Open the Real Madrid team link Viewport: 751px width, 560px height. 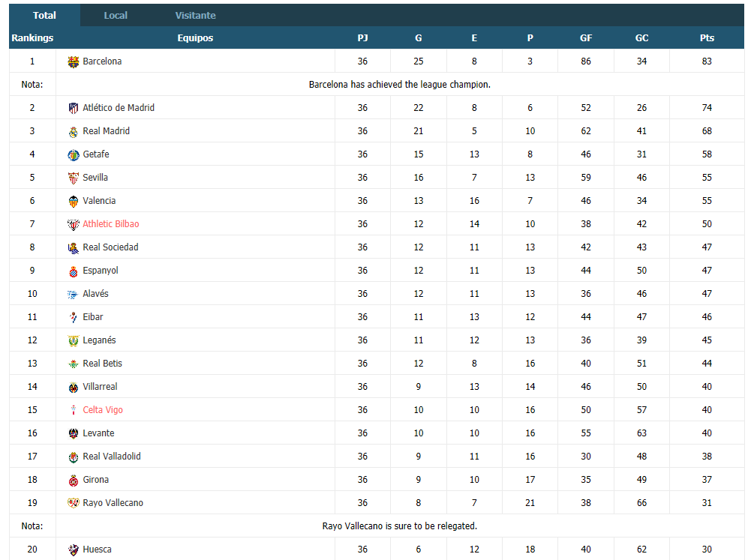[x=106, y=131]
